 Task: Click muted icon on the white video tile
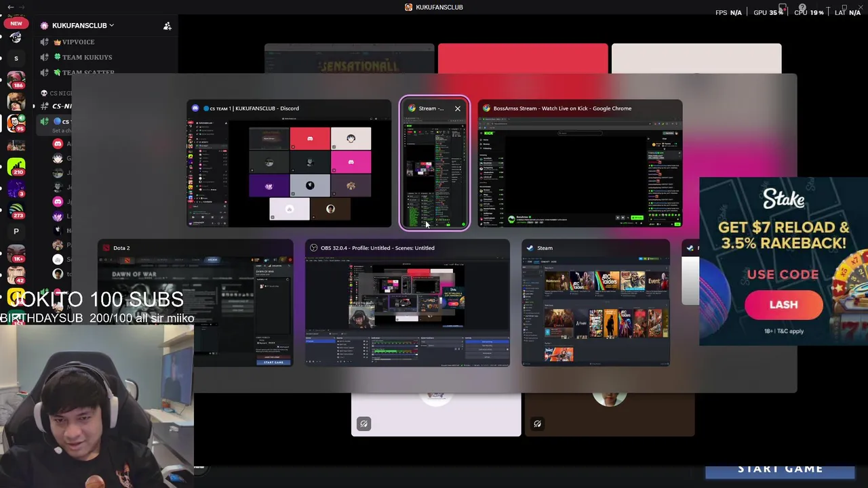coord(364,424)
